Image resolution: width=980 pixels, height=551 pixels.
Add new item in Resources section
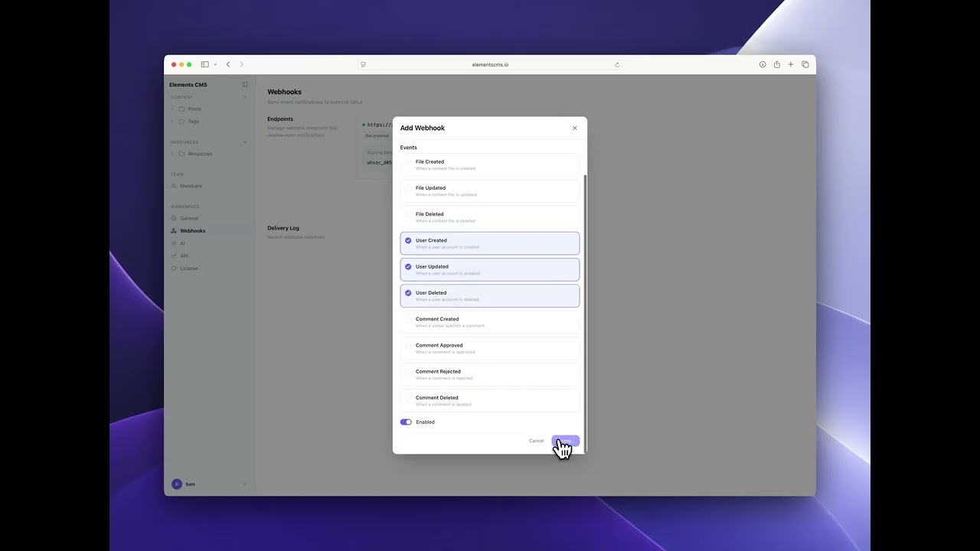coord(245,142)
